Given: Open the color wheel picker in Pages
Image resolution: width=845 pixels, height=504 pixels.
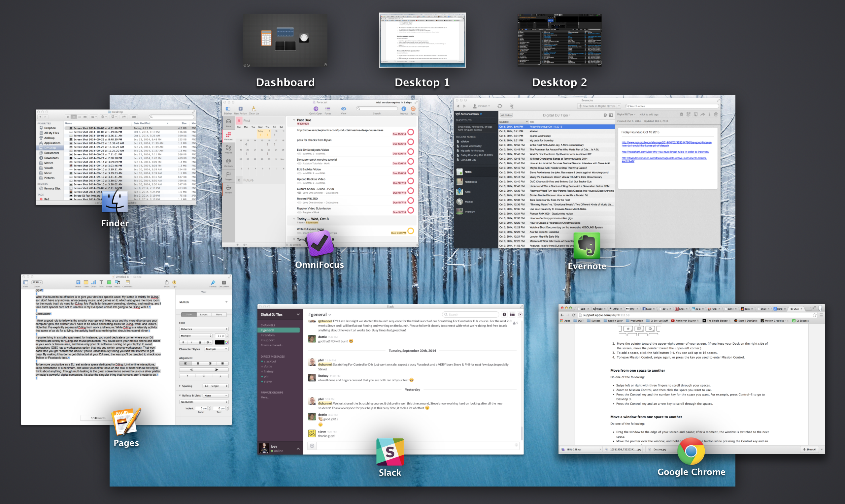Looking at the screenshot, I should (x=226, y=342).
